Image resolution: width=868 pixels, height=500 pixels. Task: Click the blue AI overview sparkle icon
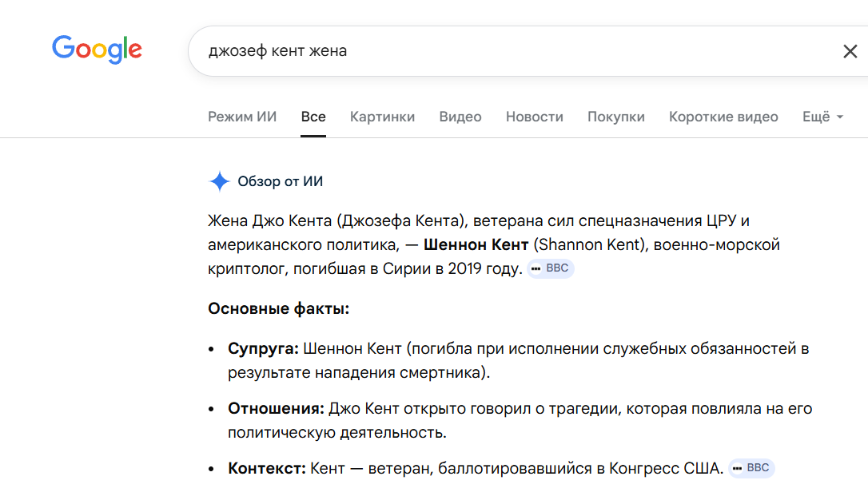point(219,181)
